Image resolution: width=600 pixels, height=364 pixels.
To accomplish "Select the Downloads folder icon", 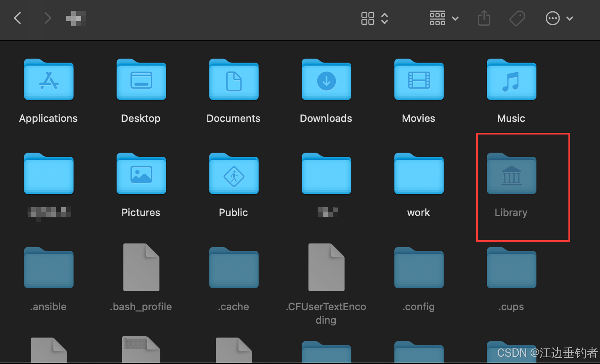I will pos(327,79).
